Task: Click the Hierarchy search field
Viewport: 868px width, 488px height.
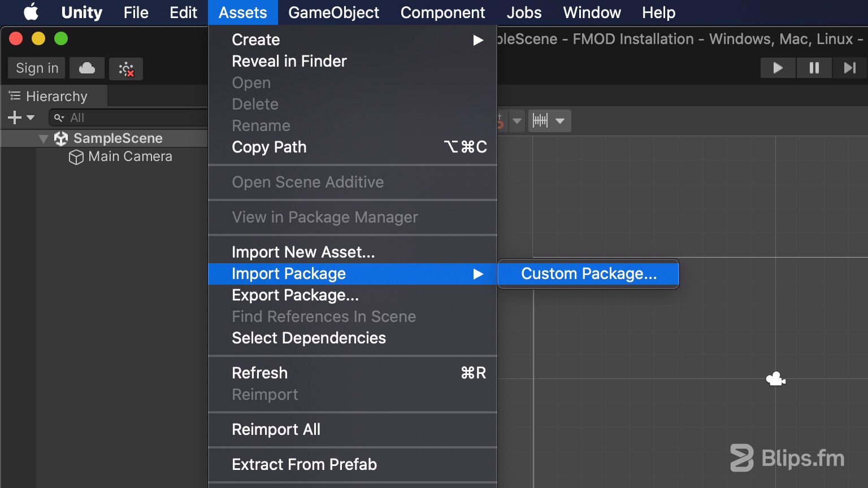Action: pyautogui.click(x=128, y=117)
